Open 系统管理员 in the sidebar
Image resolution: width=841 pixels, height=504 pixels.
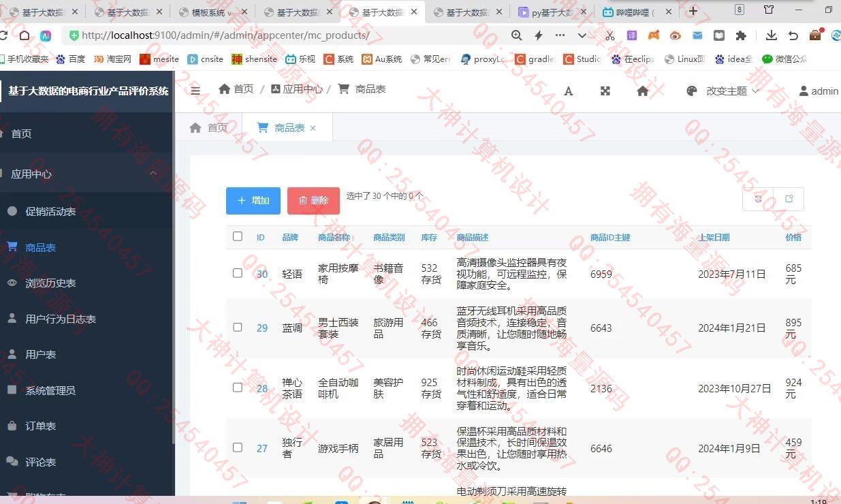click(50, 390)
